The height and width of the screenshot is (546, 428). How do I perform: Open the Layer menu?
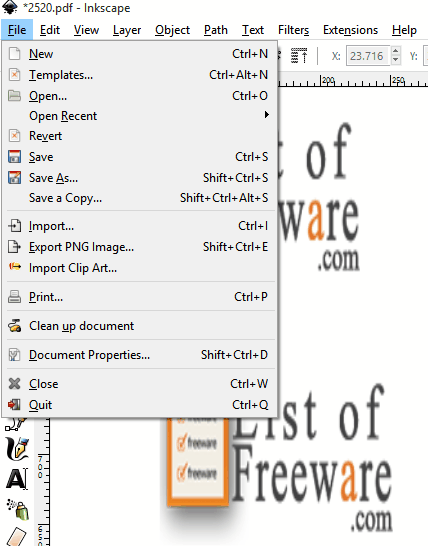(x=127, y=30)
